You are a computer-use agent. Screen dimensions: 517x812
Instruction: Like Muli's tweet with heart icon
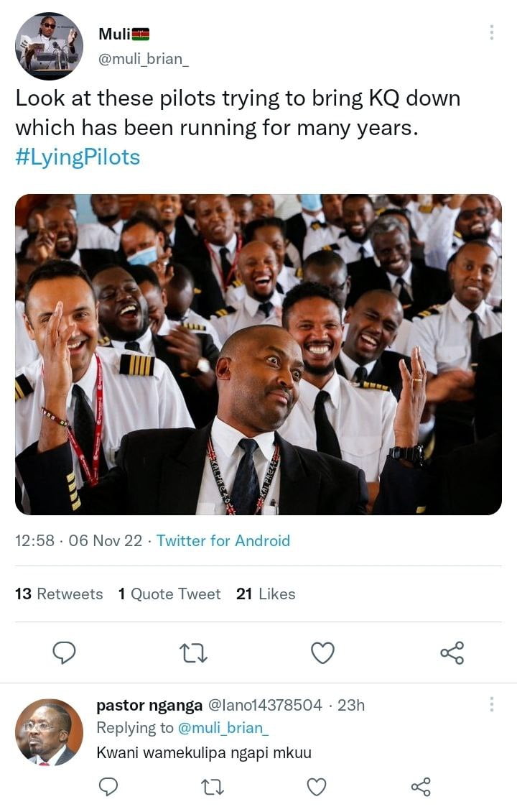tap(322, 652)
